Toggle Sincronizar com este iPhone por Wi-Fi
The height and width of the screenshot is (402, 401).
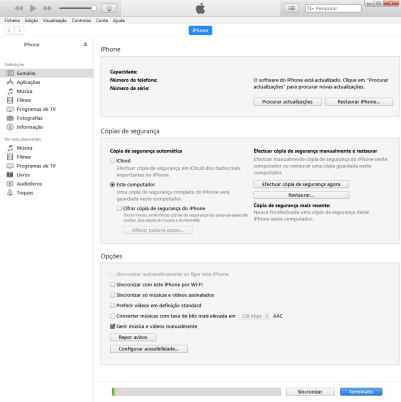[112, 285]
